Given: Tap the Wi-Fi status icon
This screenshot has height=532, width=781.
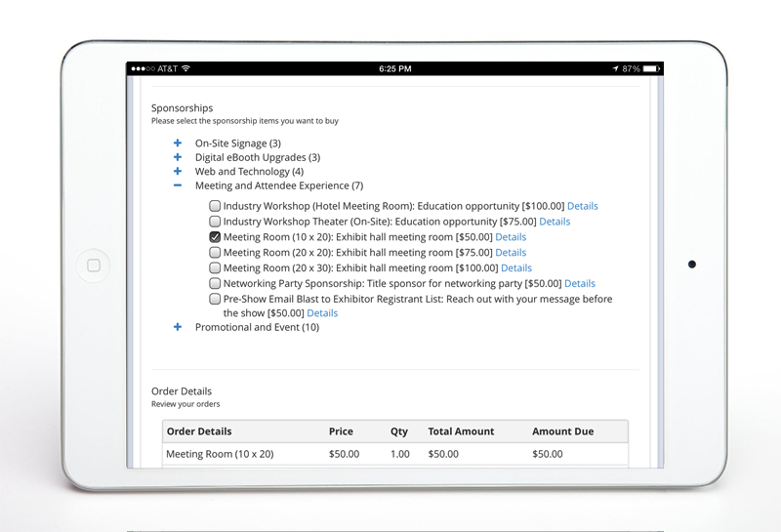Looking at the screenshot, I should click(x=185, y=68).
